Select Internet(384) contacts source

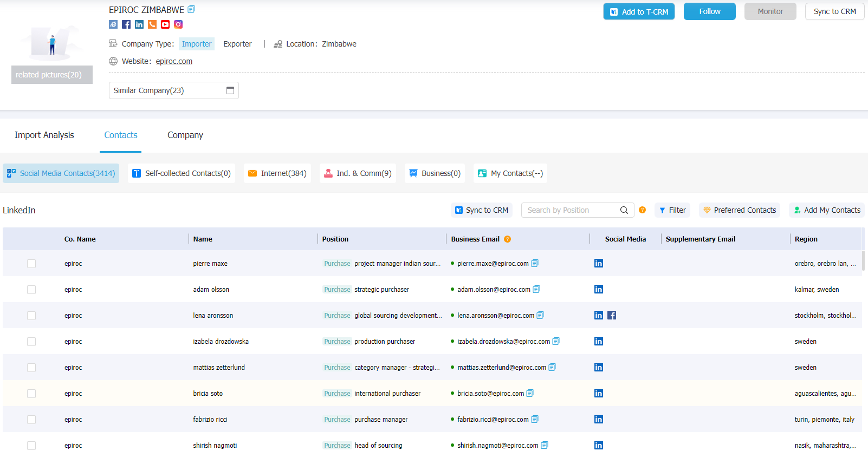click(277, 173)
